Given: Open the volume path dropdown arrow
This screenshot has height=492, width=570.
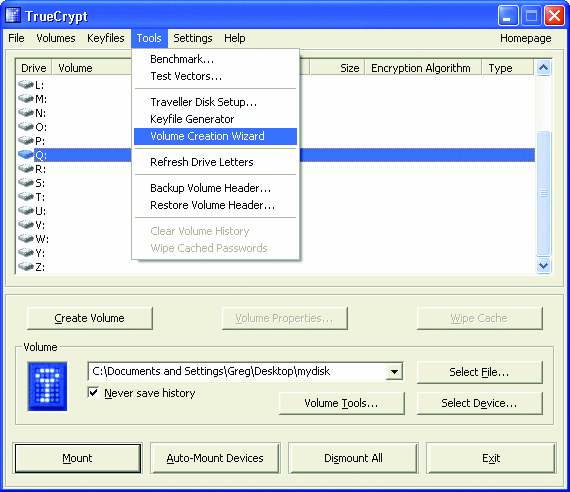Looking at the screenshot, I should click(394, 372).
